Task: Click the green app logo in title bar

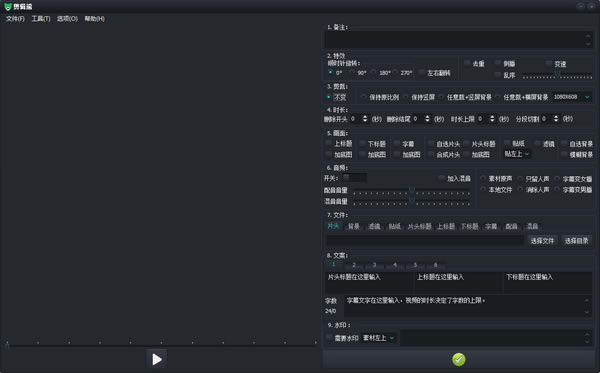Action: (8, 7)
